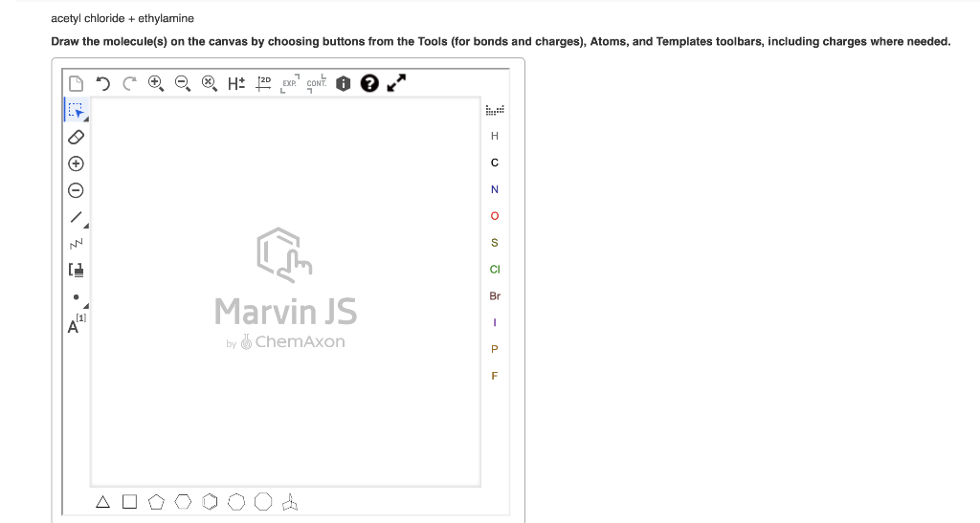Select the cyclooctane template
This screenshot has height=523, width=980.
263,502
